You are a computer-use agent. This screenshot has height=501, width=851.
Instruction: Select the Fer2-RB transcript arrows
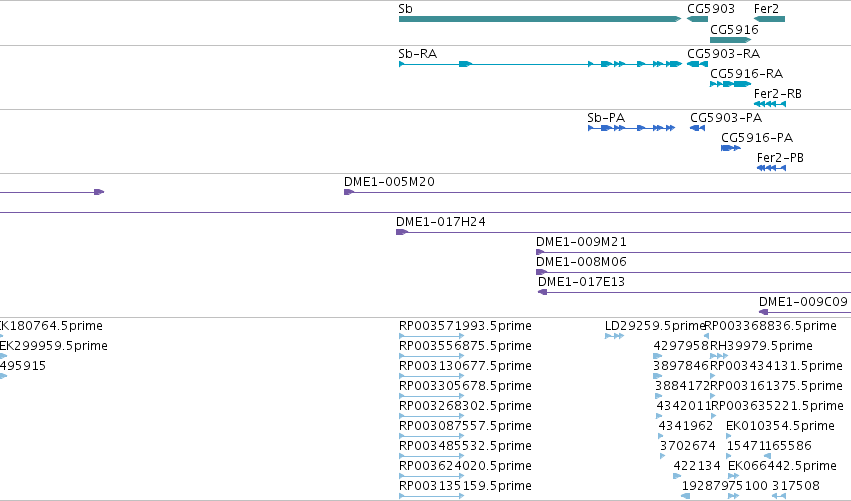pos(770,104)
